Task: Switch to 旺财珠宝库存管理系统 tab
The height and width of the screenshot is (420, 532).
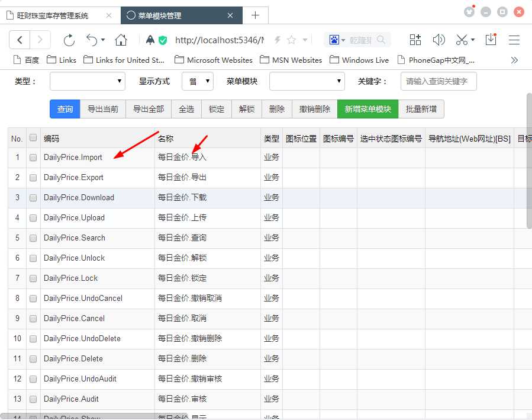Action: tap(60, 15)
